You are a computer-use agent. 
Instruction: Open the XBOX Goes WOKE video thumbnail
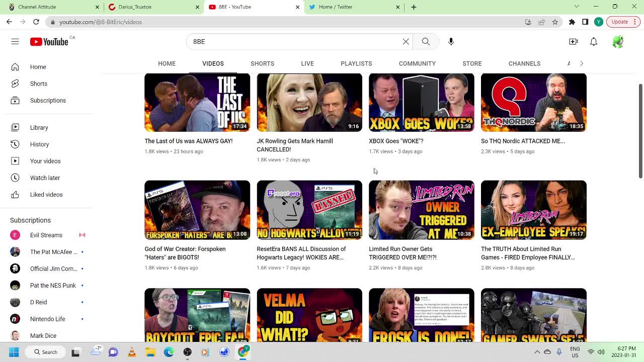click(x=422, y=103)
